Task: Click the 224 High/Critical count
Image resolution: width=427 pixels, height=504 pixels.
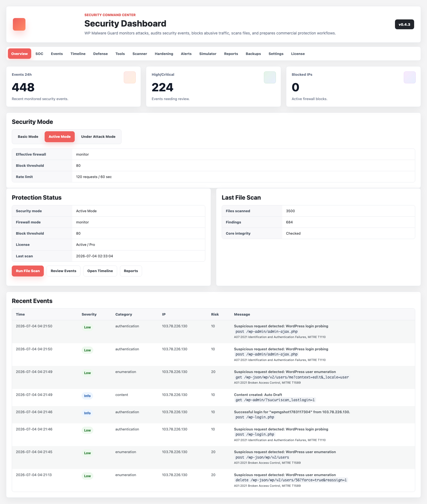Action: tap(163, 88)
